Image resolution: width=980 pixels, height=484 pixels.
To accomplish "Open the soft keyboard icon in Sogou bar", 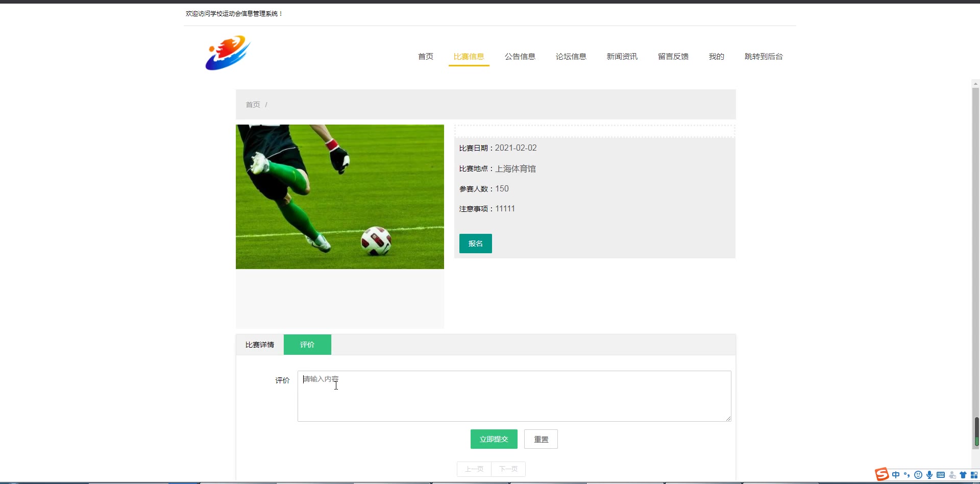I will pos(941,475).
